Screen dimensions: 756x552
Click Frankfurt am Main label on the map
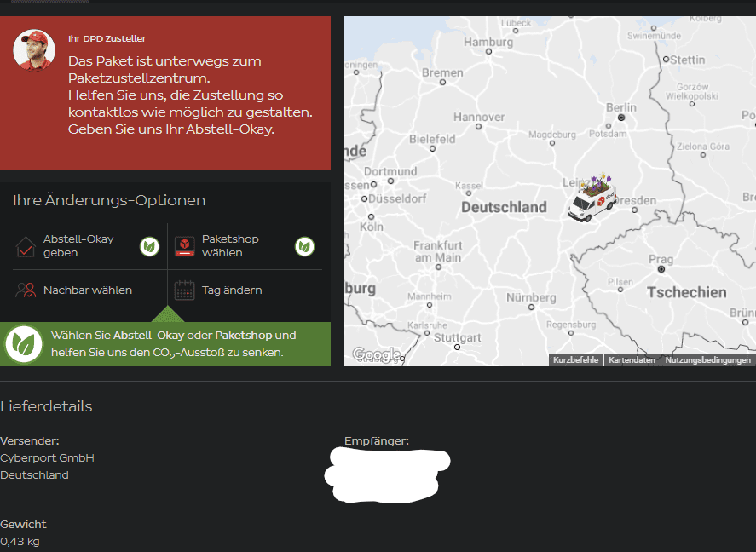(x=438, y=251)
